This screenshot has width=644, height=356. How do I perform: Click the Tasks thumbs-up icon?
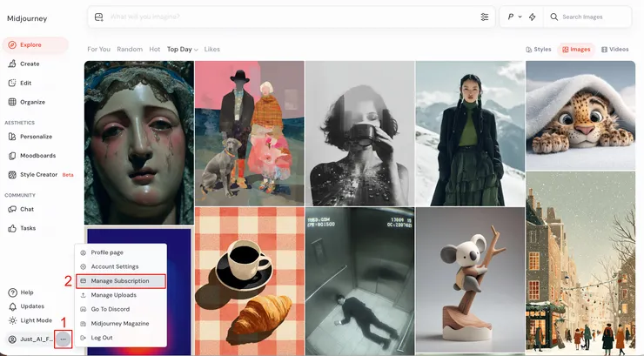pos(12,228)
